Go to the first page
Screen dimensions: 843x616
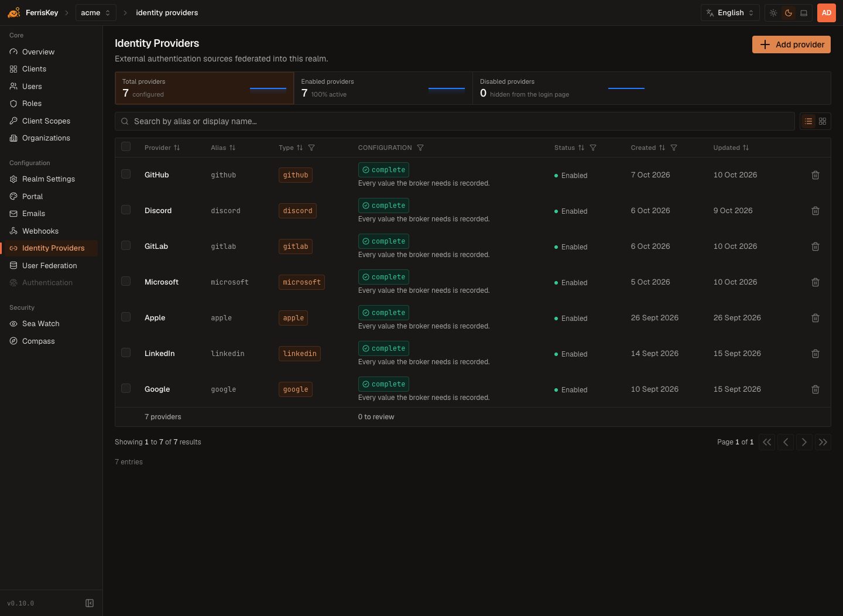pyautogui.click(x=767, y=442)
